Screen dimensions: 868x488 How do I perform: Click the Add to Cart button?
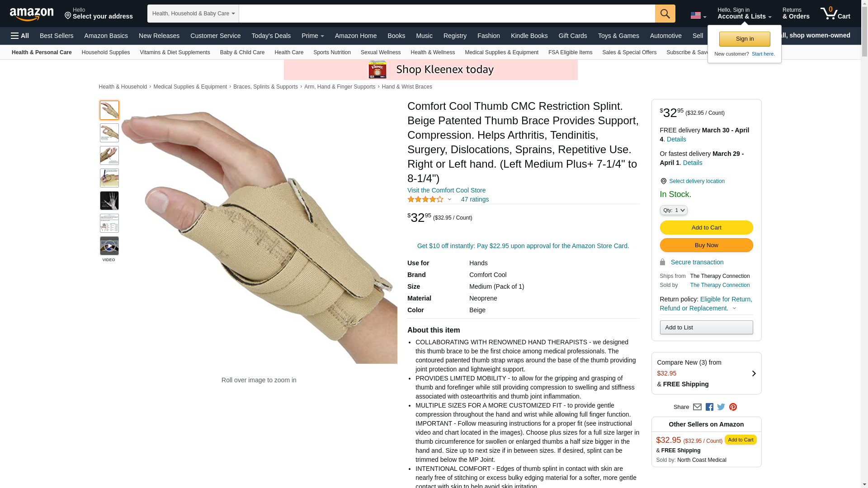point(706,228)
